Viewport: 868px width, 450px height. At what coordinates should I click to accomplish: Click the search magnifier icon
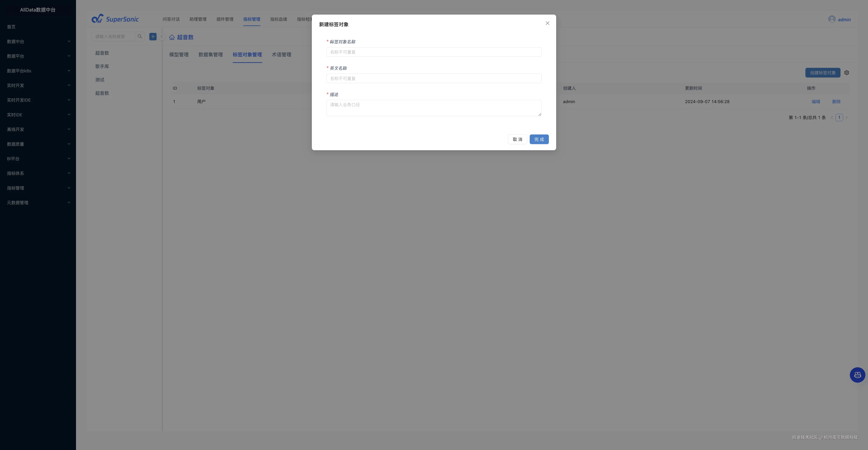[140, 36]
